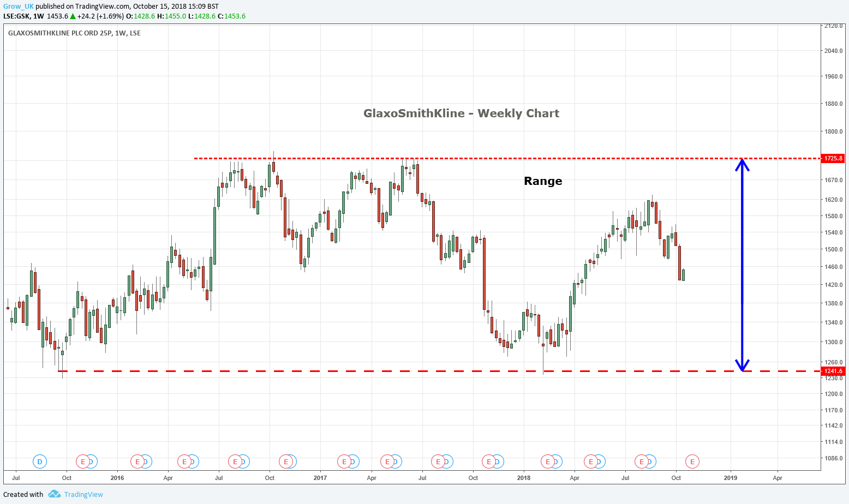
Task: Open the earnings E marker after Oct 2017
Action: (x=489, y=462)
